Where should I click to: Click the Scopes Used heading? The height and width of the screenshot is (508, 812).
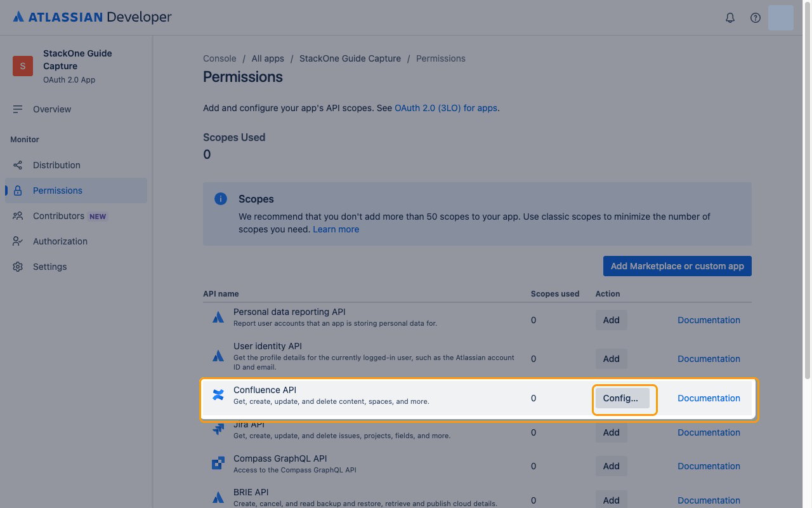234,137
